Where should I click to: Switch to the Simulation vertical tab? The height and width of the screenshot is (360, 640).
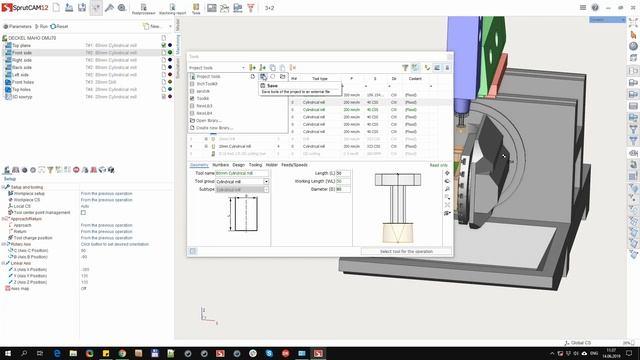tap(178, 68)
